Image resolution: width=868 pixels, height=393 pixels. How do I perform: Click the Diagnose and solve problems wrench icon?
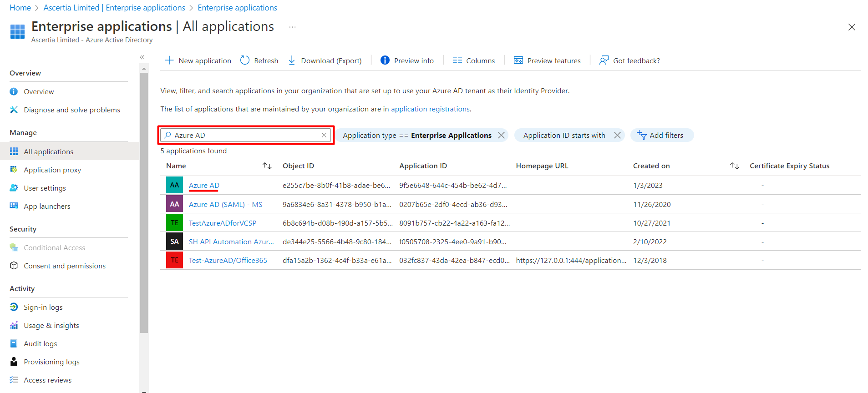point(14,110)
